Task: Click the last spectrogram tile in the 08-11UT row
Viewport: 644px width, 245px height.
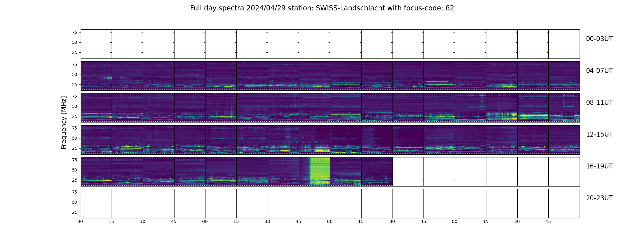Action: coord(564,108)
